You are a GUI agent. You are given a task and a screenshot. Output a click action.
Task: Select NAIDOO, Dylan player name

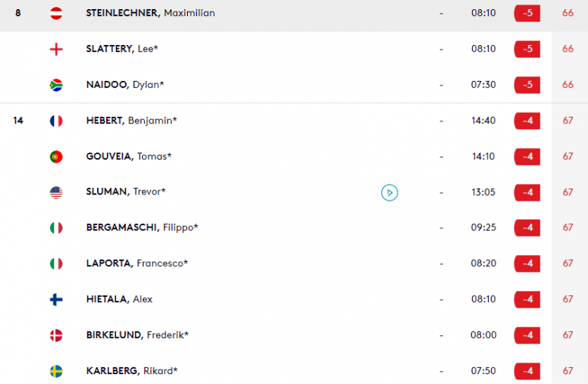(x=125, y=85)
